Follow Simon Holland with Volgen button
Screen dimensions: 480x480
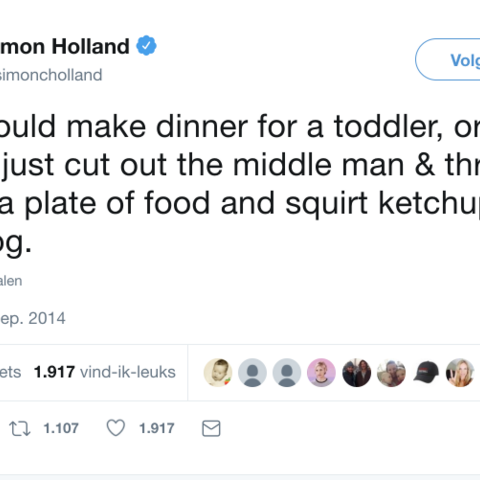tap(448, 60)
